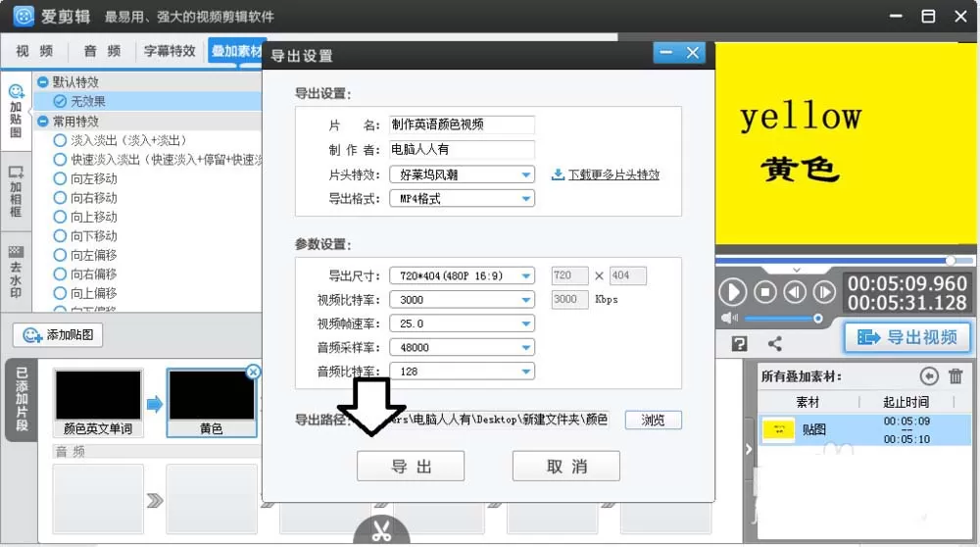Select the 快速淡入淡出 effect radio
This screenshot has height=547, width=980.
(60, 160)
